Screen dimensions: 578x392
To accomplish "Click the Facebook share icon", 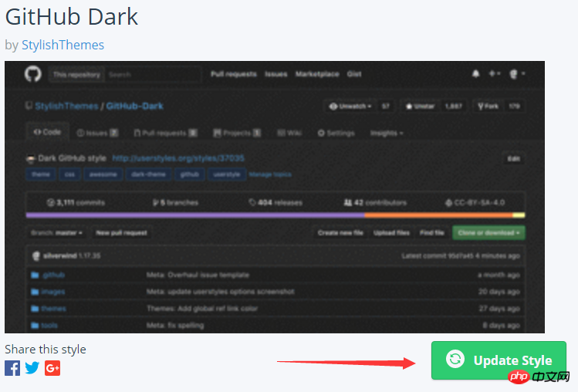I will tap(12, 368).
